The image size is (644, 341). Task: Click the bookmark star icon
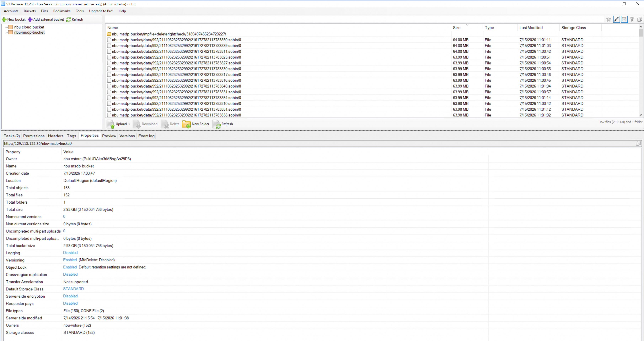(x=609, y=19)
